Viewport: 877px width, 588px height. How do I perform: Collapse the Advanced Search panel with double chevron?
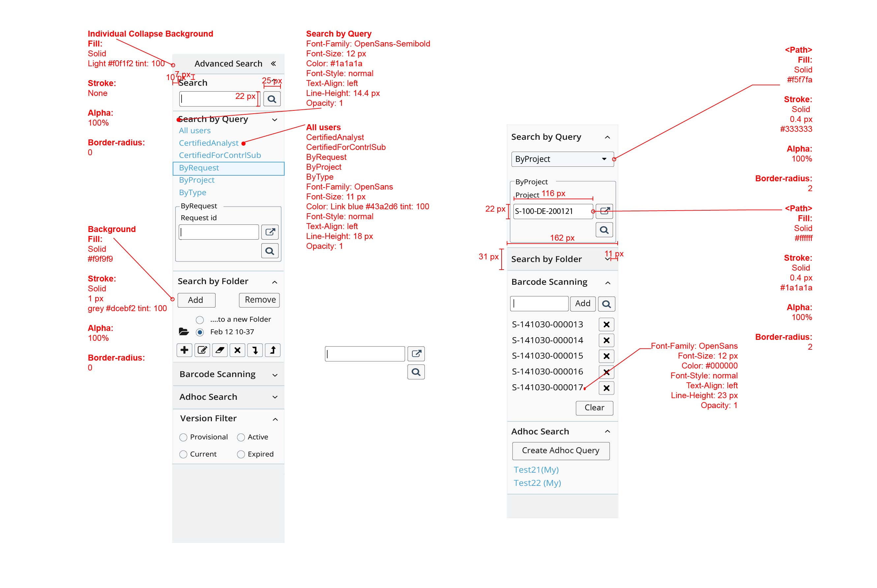(273, 63)
